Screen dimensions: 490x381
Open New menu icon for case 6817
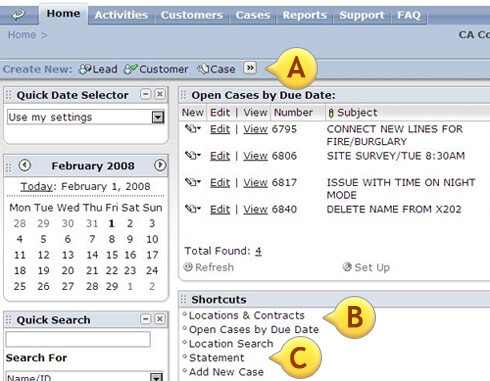193,182
